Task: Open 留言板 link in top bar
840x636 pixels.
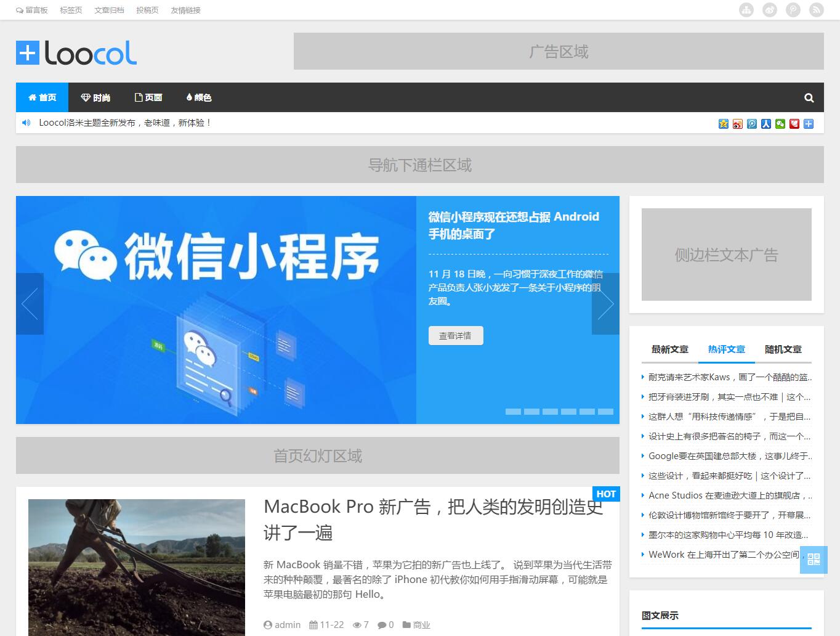Action: pos(32,10)
